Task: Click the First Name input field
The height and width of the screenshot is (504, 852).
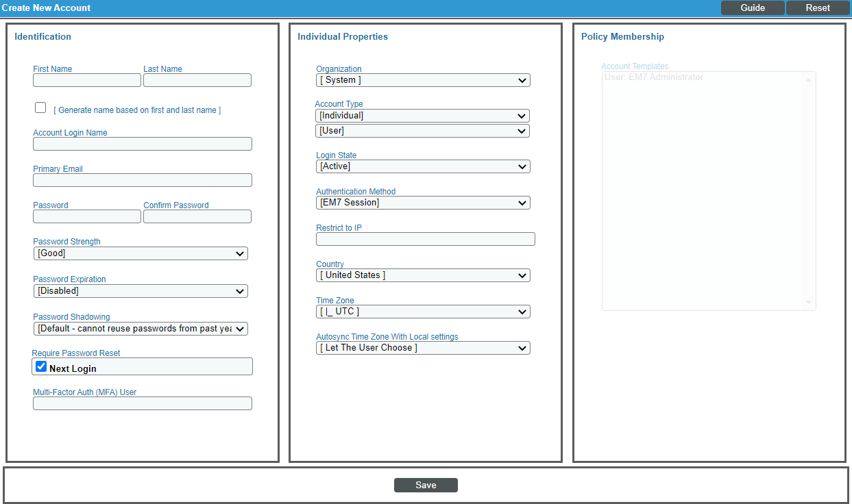Action: [x=86, y=79]
